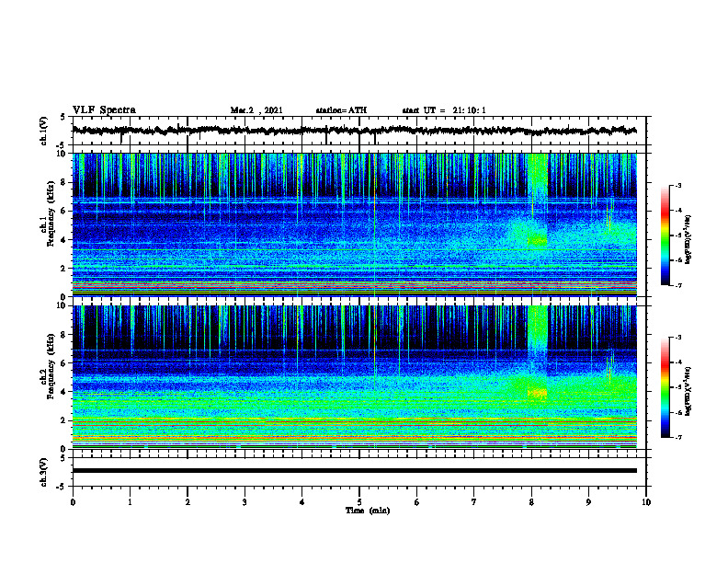The image size is (728, 563).
Task: Click the bright 4 kHz emission near minute 8 in ch.2 spectrogram
Action: 538,393
